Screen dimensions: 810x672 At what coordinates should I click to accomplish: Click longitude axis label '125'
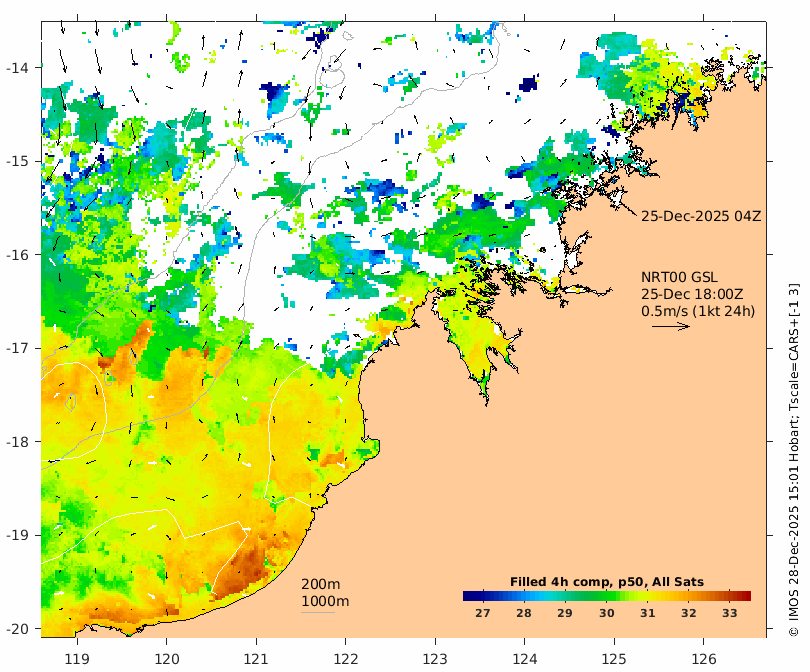614,659
